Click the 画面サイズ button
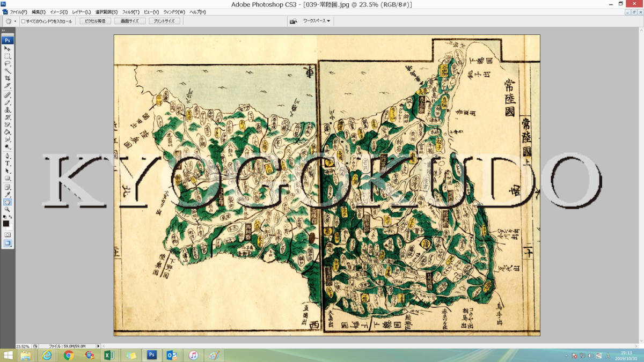 [x=129, y=21]
